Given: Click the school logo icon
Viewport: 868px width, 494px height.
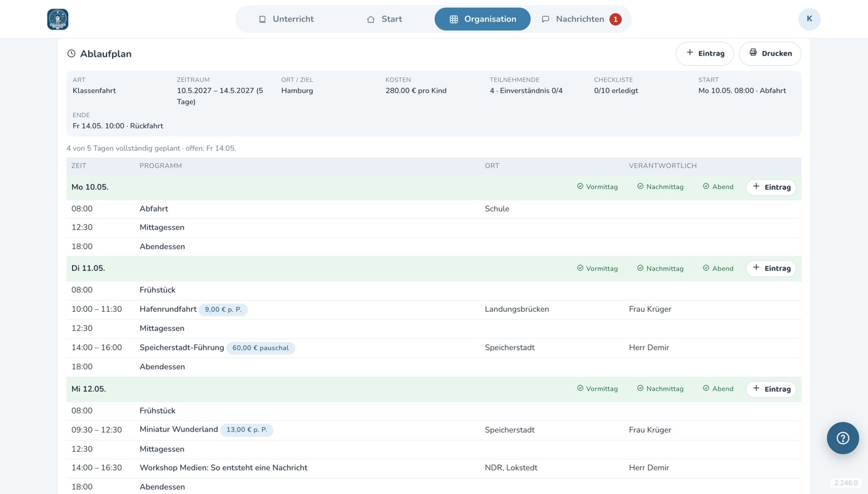Looking at the screenshot, I should point(58,19).
